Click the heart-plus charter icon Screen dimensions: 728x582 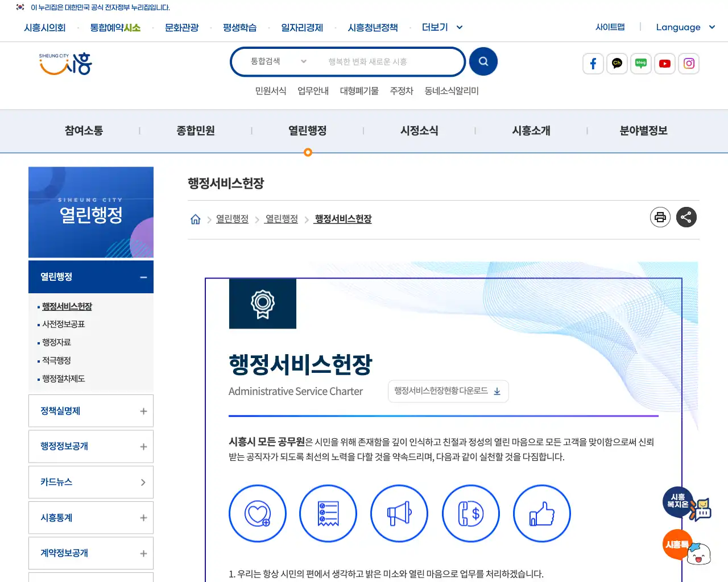click(x=258, y=514)
